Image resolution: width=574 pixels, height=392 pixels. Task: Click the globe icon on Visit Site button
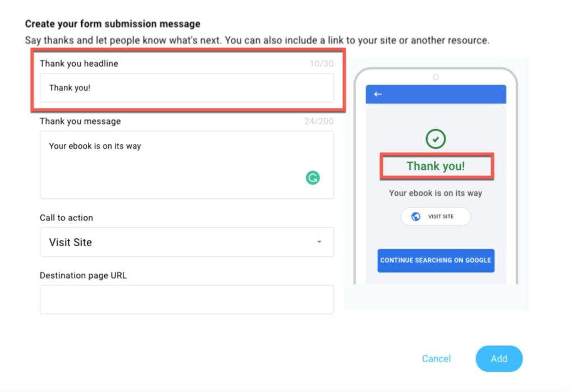[x=415, y=216]
